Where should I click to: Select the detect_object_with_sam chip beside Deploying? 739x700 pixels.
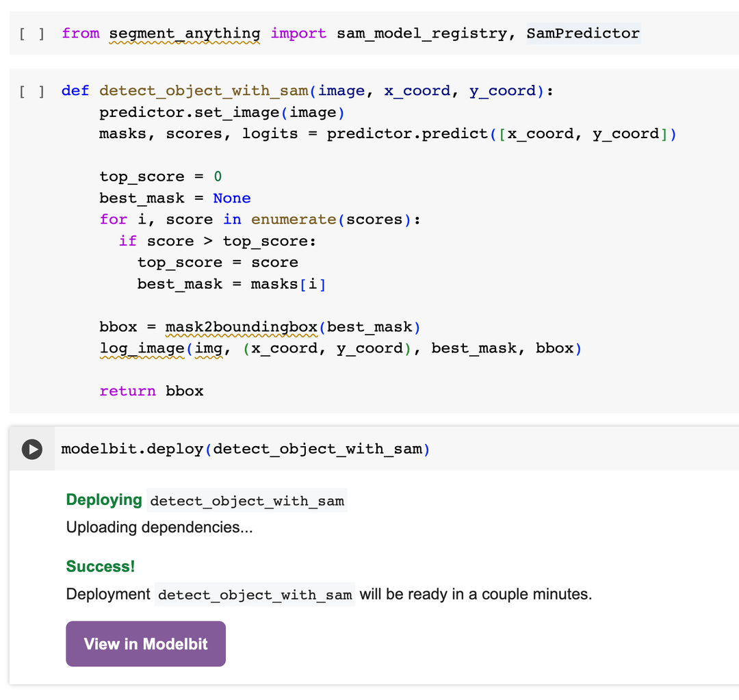coord(246,500)
